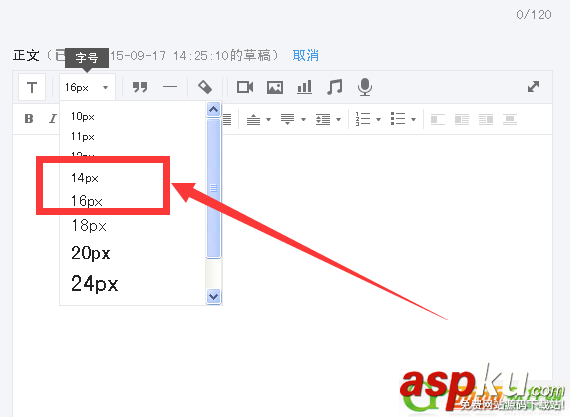Open bulleted list style dropdown
Image resolution: width=570 pixels, height=417 pixels.
click(x=413, y=119)
